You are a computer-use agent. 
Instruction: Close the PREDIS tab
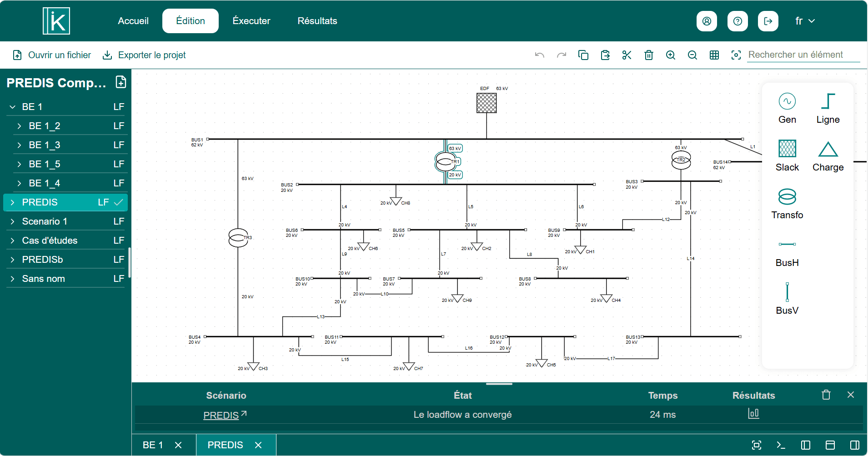(258, 445)
